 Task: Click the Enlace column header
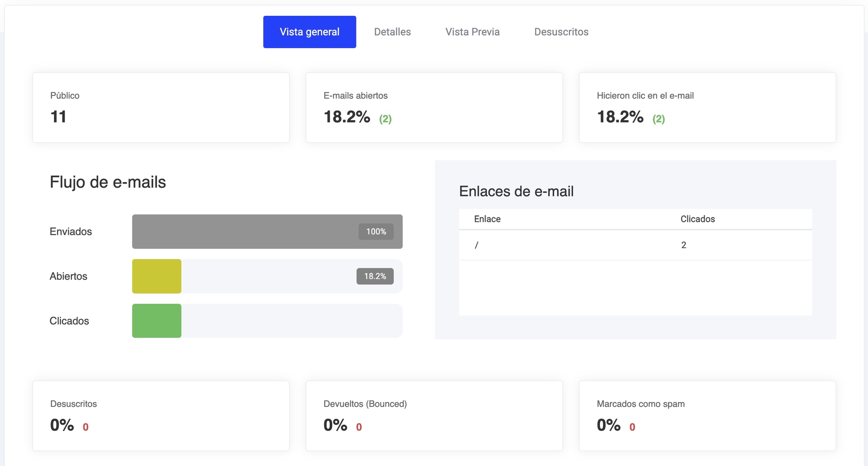487,219
